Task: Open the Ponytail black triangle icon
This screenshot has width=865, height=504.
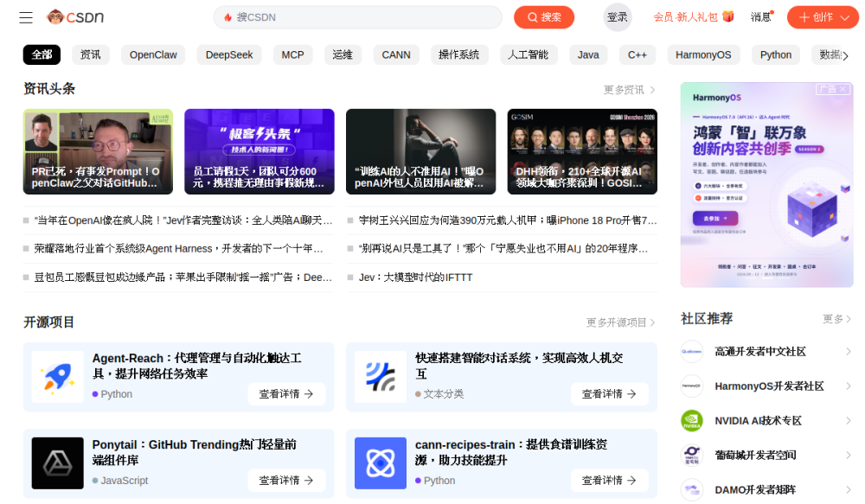Action: (57, 463)
